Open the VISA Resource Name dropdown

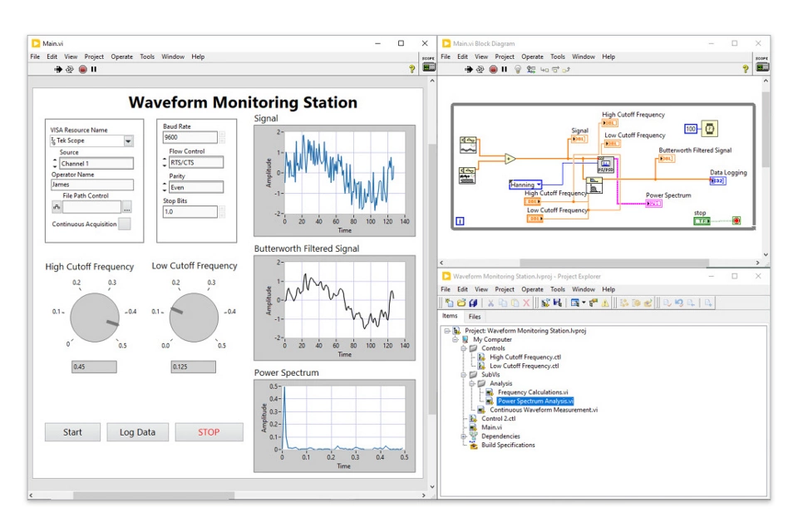pos(128,141)
